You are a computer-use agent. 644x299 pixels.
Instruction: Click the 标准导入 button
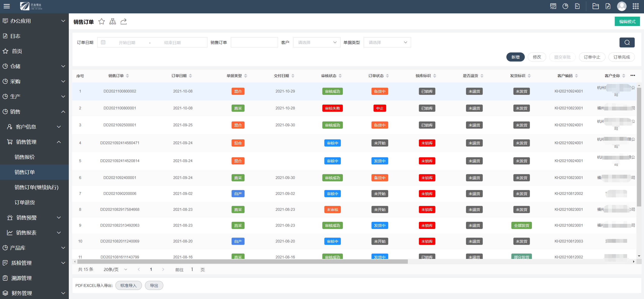129,285
